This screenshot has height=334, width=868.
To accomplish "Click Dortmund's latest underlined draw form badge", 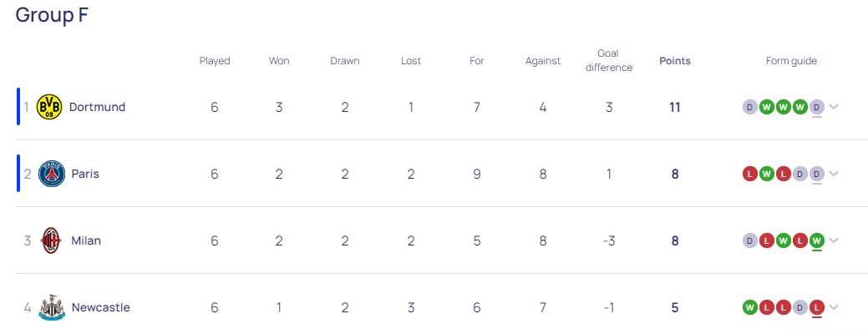I will click(816, 107).
